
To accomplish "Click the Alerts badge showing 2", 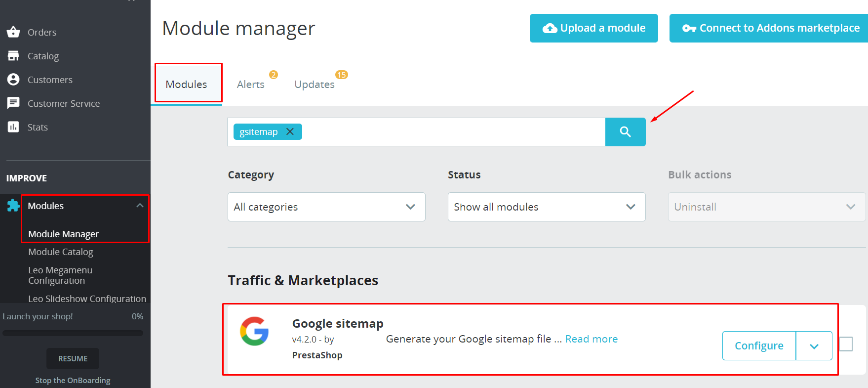I will [274, 75].
